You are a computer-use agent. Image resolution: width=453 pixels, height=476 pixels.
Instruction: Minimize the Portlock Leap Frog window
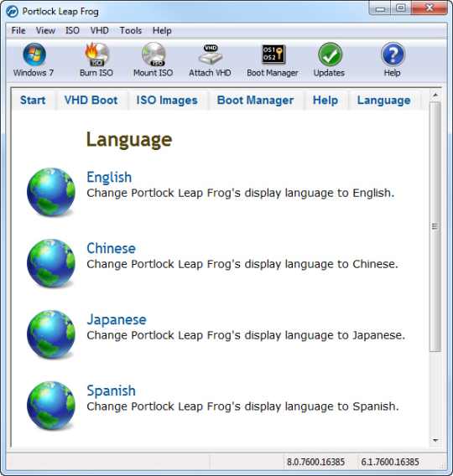(380, 8)
